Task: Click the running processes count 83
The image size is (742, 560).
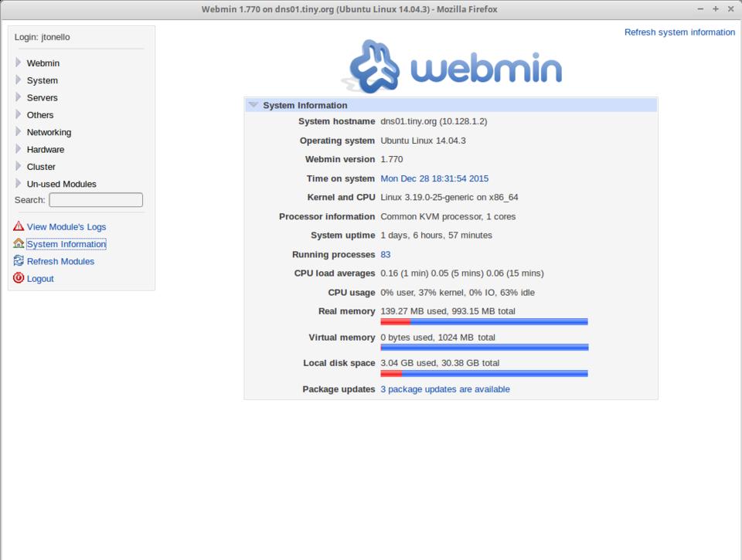Action: (x=385, y=254)
